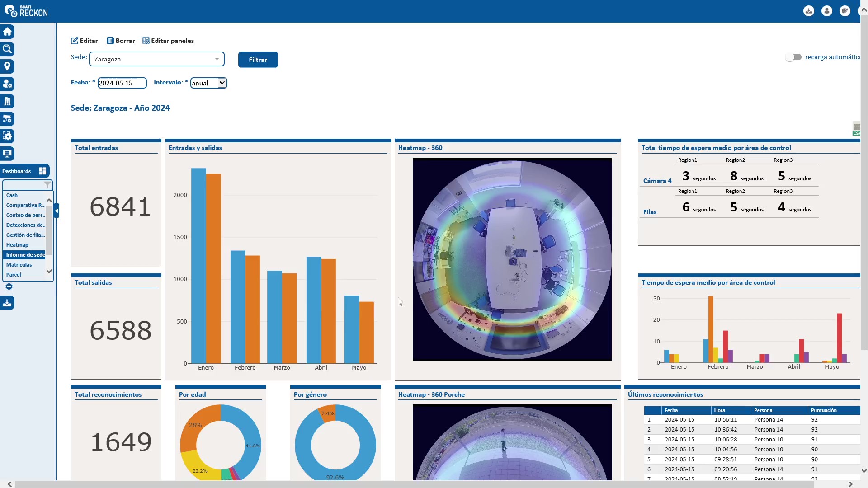
Task: Click page scrollbar down arrow
Action: 864,470
